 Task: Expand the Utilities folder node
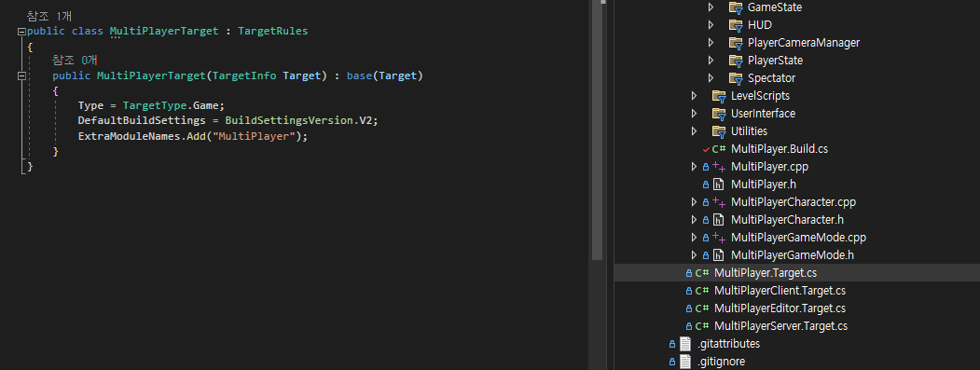pos(694,131)
